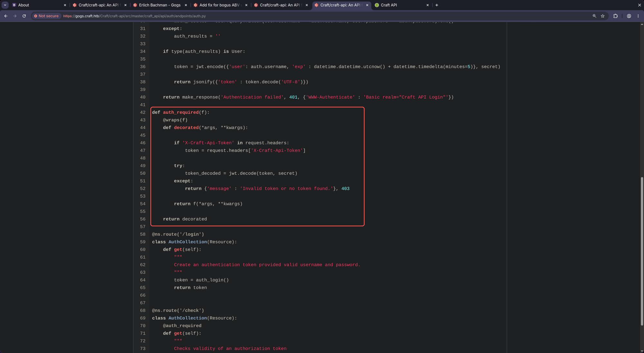The height and width of the screenshot is (353, 644).
Task: Click the green favicon on Craft API tab
Action: pyautogui.click(x=377, y=5)
